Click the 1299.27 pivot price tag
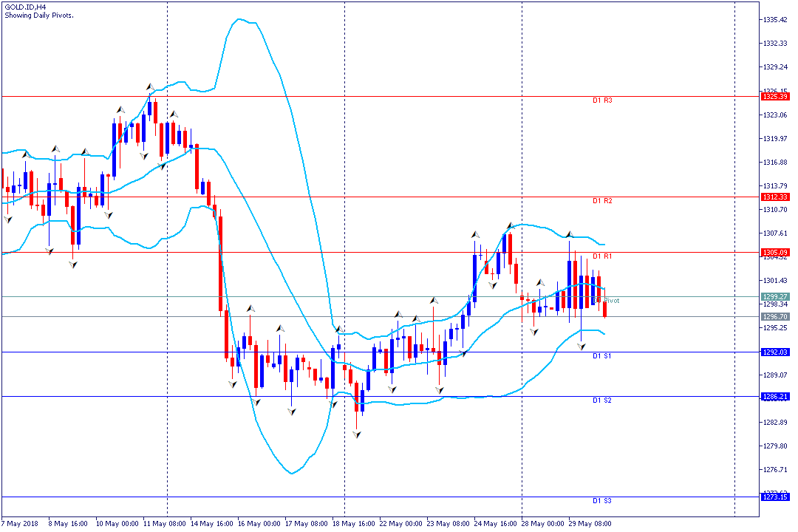The image size is (798, 532). click(x=774, y=296)
